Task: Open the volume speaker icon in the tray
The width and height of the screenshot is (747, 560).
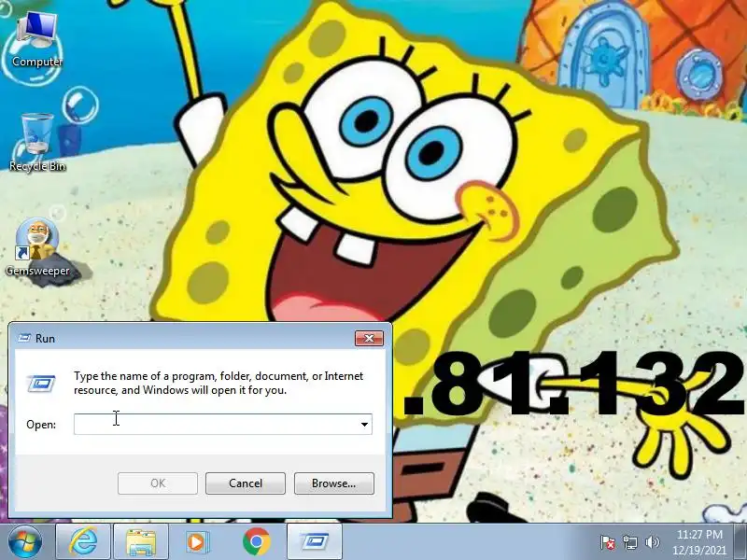Action: [652, 542]
